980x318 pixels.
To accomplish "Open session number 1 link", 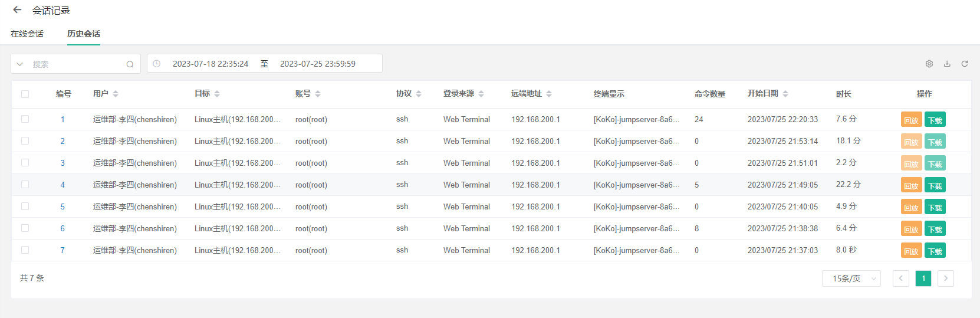I will pyautogui.click(x=63, y=119).
